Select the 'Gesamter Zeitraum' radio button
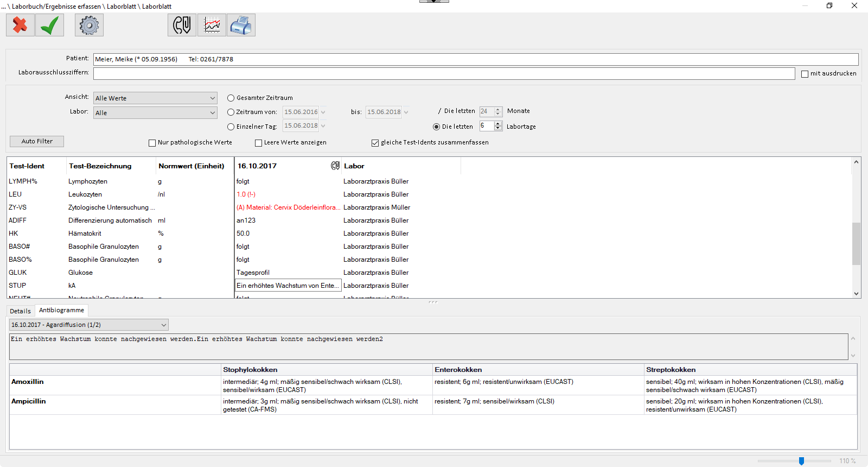 tap(231, 98)
